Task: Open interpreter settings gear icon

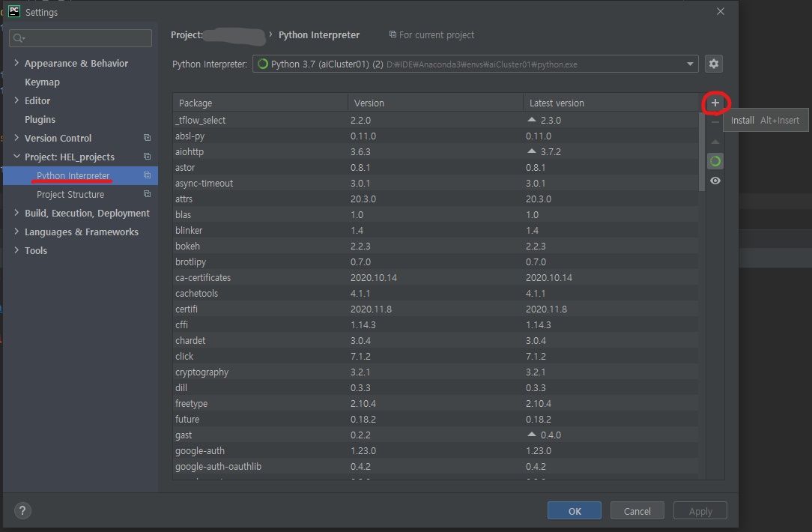Action: [x=714, y=64]
